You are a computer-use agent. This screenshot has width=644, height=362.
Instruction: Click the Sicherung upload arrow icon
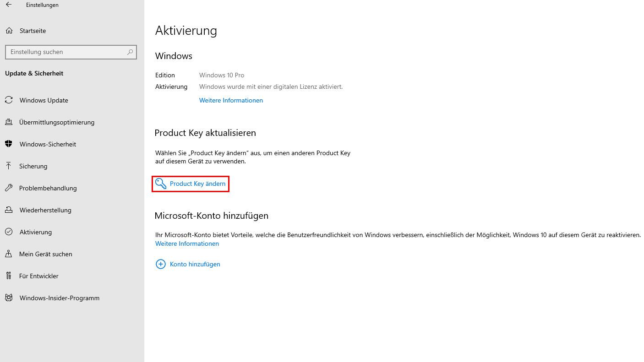pyautogui.click(x=9, y=166)
